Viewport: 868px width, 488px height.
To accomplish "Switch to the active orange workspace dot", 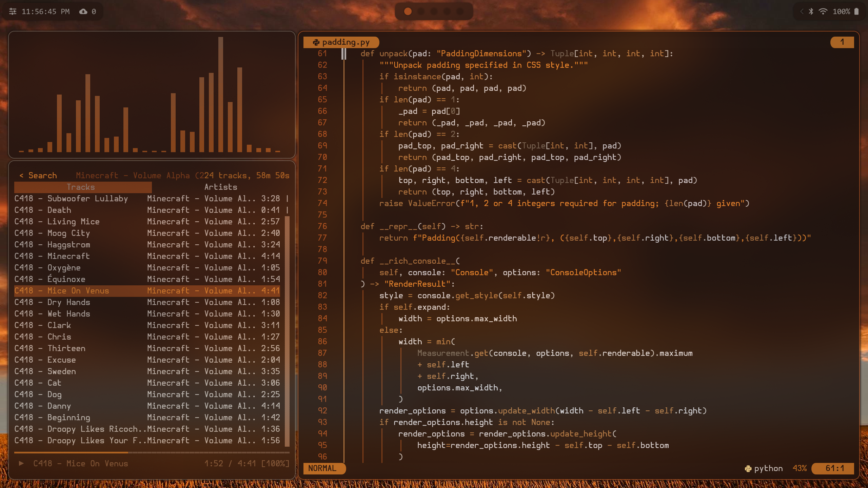I will pyautogui.click(x=408, y=12).
